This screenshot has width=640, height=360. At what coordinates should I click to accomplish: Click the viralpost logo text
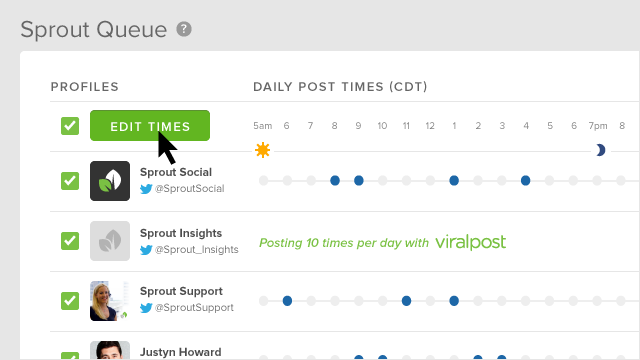click(x=471, y=242)
